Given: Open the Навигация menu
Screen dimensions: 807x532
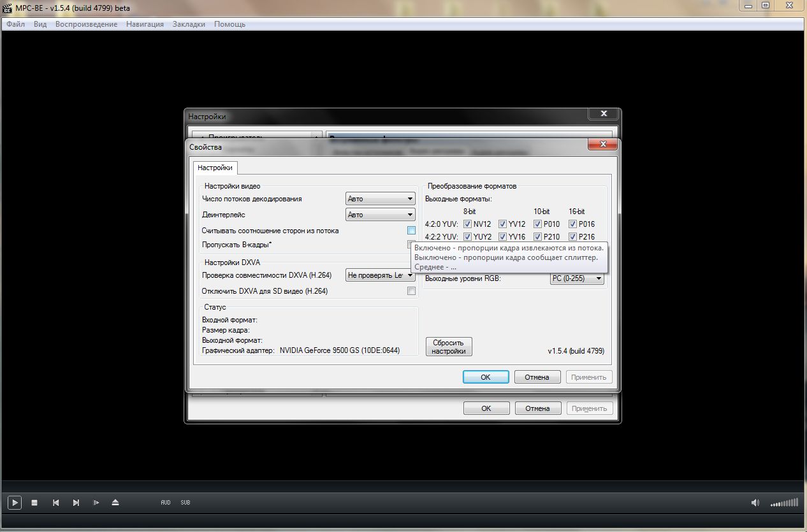Looking at the screenshot, I should pos(145,24).
